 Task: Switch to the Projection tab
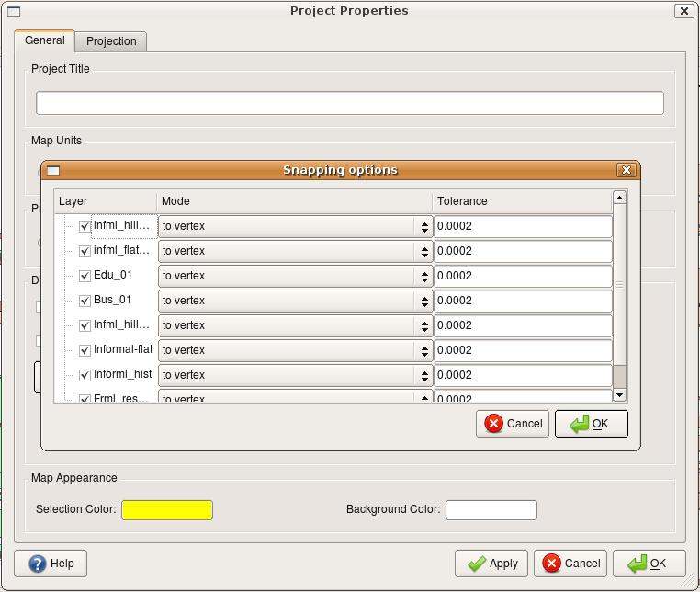tap(111, 41)
